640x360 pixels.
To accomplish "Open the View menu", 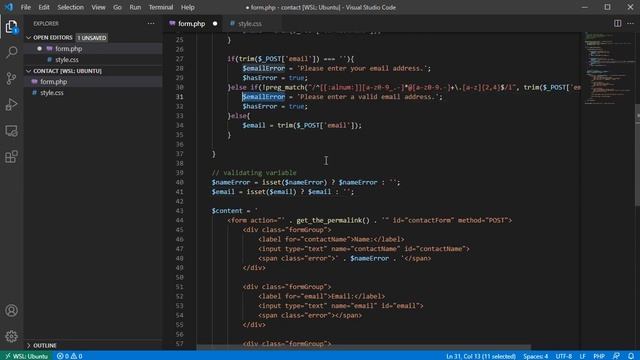I will 98,7.
